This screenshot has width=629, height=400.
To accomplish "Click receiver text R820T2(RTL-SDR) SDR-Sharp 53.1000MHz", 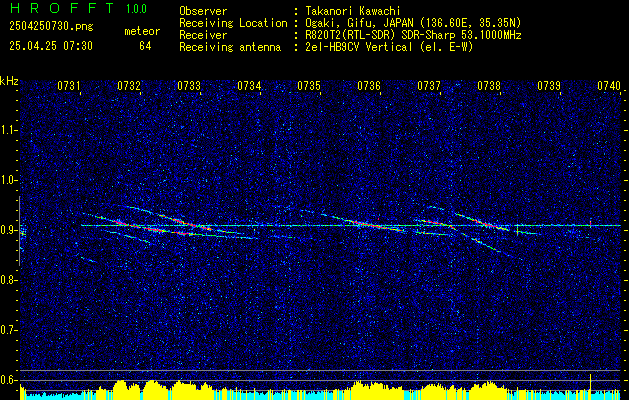I will coord(413,35).
